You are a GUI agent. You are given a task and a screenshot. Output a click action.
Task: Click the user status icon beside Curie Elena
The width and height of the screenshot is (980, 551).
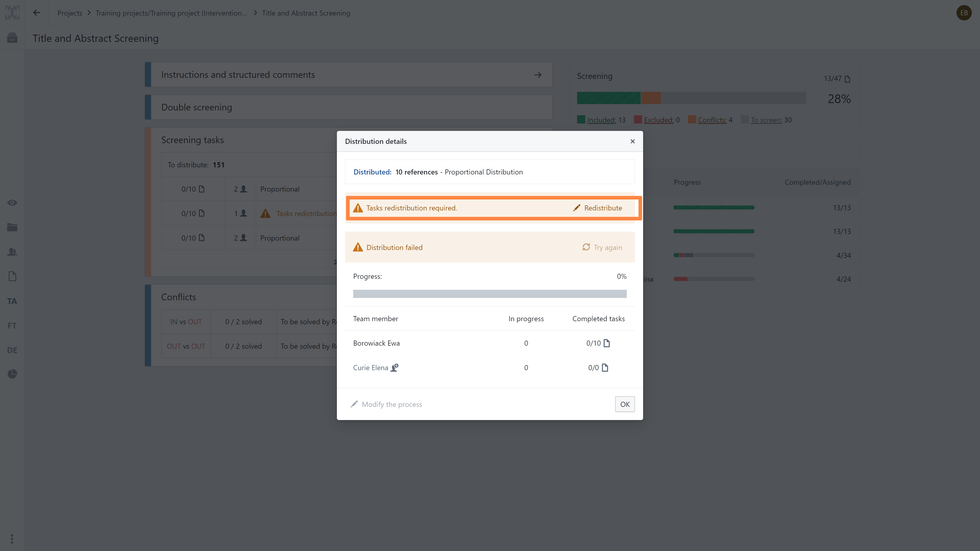pyautogui.click(x=395, y=368)
